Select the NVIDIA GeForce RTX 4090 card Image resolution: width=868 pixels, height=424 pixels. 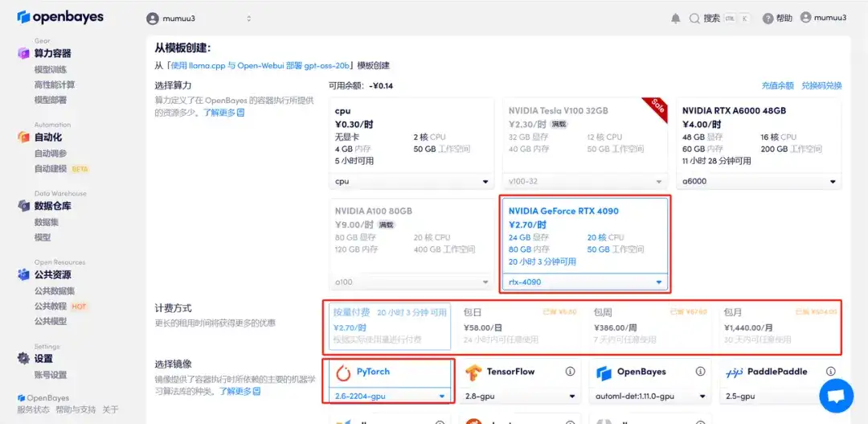click(x=585, y=245)
